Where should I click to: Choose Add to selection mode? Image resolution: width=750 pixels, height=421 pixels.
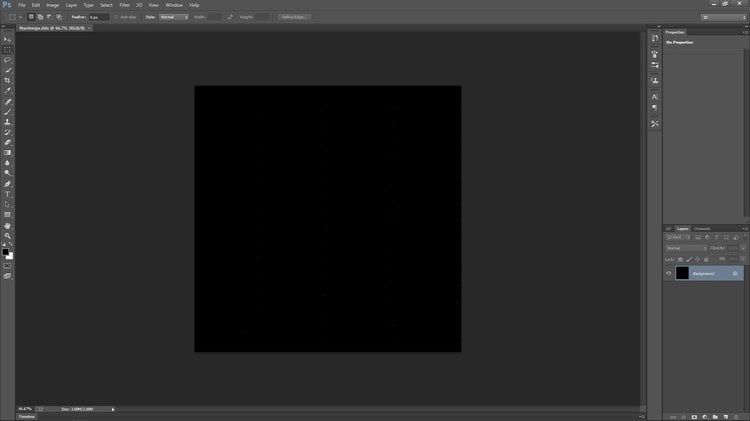40,17
